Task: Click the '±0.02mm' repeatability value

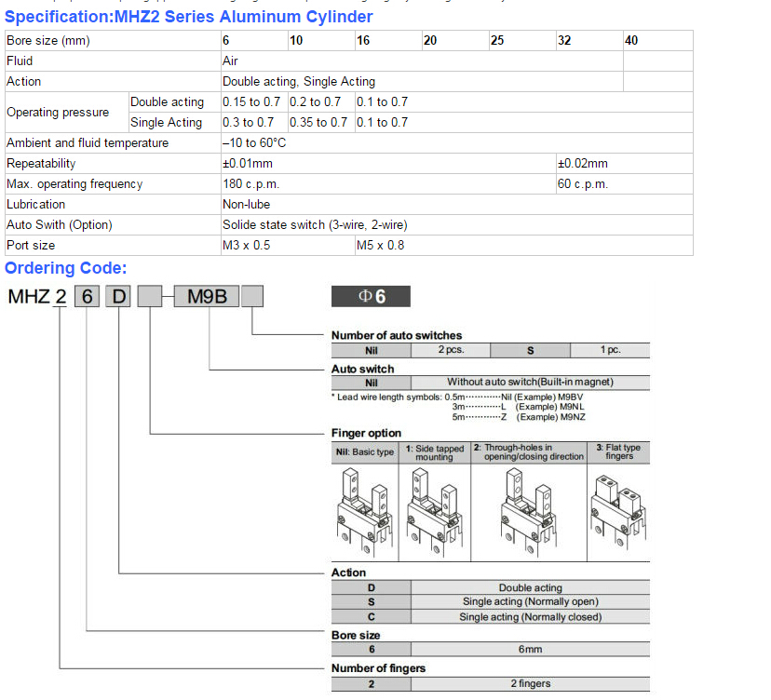Action: (x=583, y=163)
